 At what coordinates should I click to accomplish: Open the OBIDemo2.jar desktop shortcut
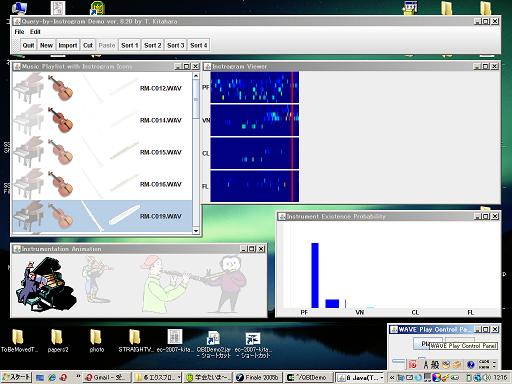pos(213,344)
